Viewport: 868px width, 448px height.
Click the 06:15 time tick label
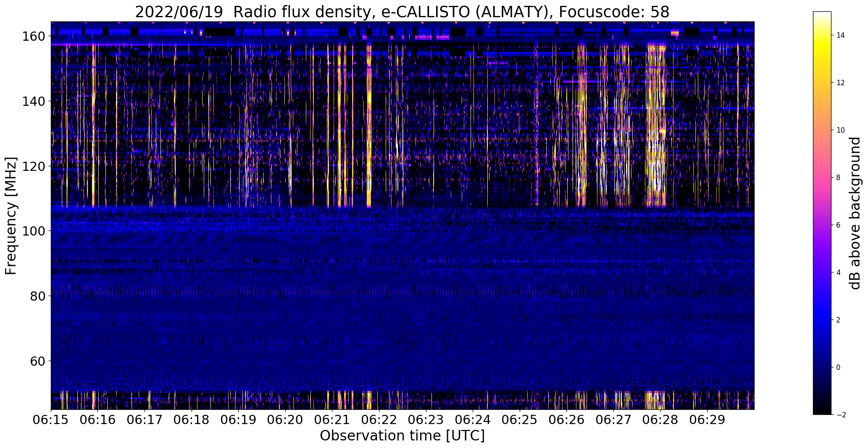(x=51, y=419)
